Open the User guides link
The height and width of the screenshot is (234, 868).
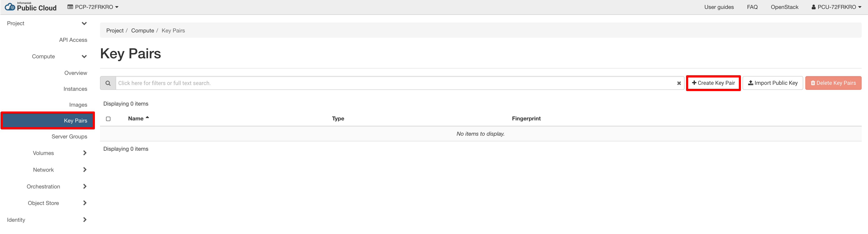tap(719, 7)
